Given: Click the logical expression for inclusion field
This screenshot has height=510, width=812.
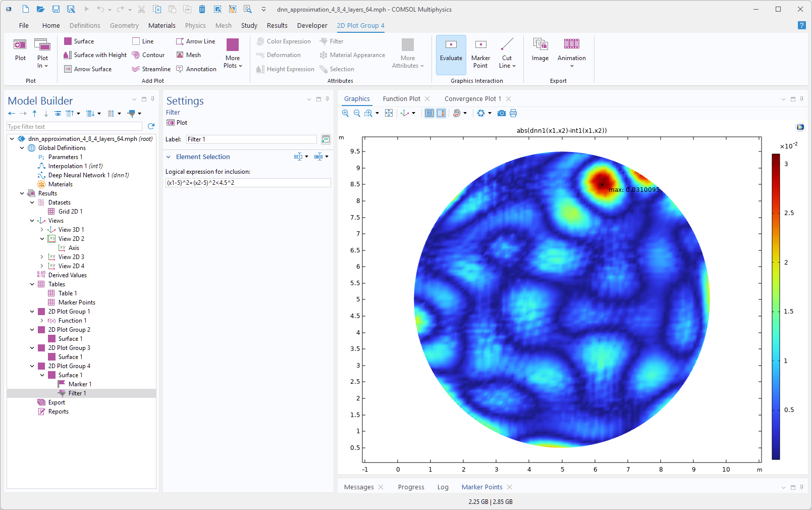Looking at the screenshot, I should [x=248, y=183].
